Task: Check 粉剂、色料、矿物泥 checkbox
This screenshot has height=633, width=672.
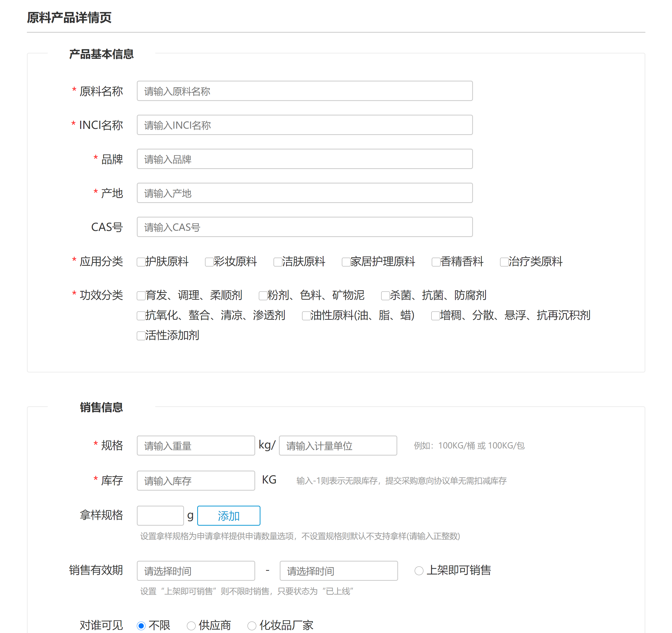Action: point(263,296)
